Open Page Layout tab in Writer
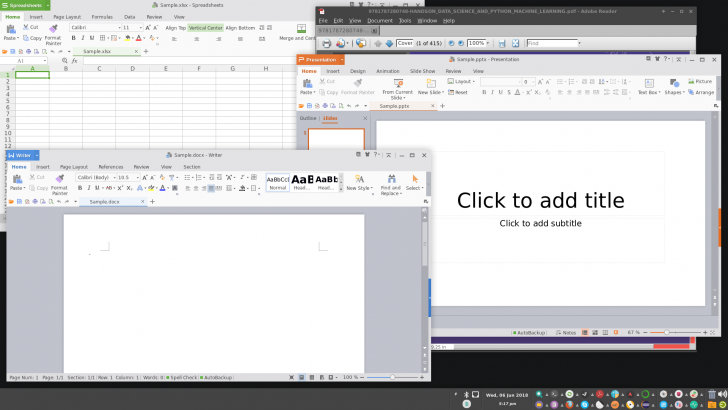Image resolution: width=728 pixels, height=410 pixels. 73,167
